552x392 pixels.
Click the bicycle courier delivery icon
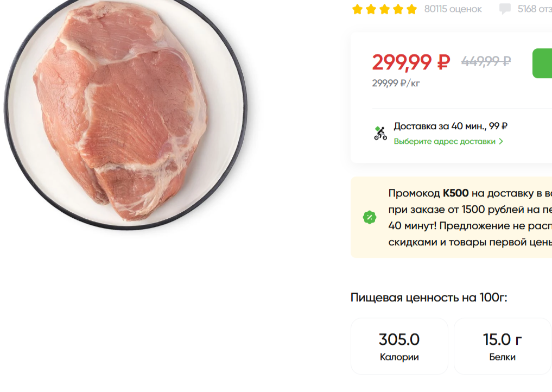coord(380,133)
